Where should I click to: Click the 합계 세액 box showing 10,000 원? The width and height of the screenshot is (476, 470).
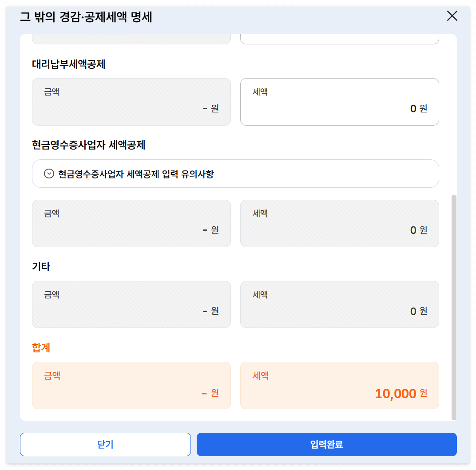pyautogui.click(x=339, y=385)
